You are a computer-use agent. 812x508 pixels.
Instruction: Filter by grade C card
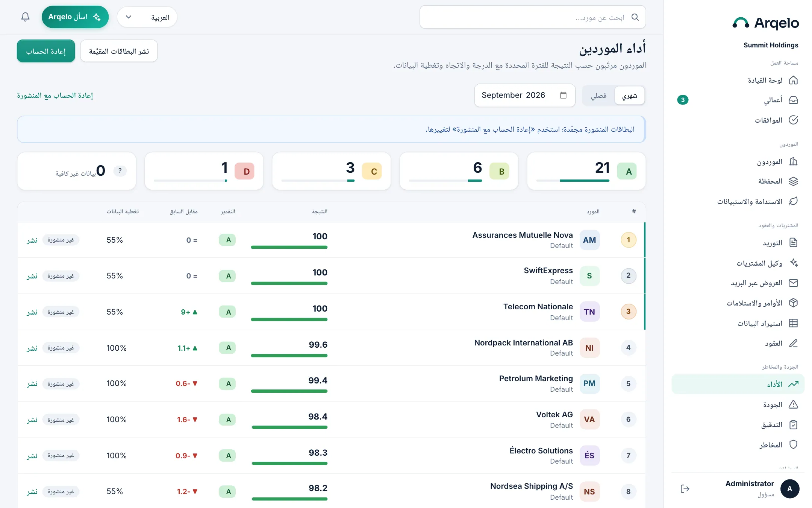(331, 171)
